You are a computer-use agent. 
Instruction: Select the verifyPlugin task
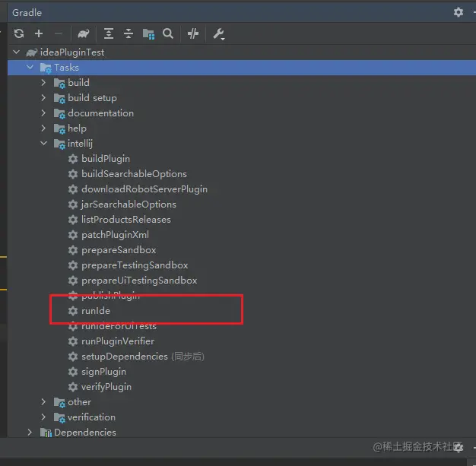(106, 387)
